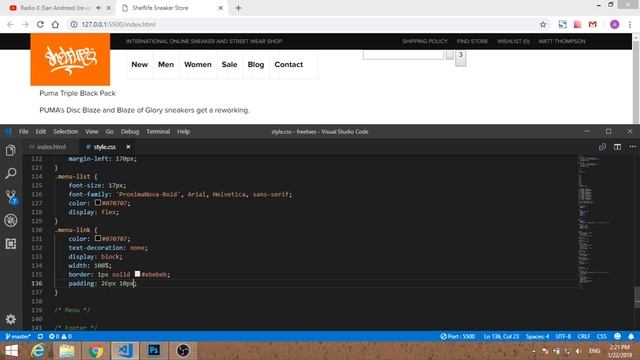The height and width of the screenshot is (360, 640).
Task: Open a new Chrome tab
Action: [x=238, y=8]
